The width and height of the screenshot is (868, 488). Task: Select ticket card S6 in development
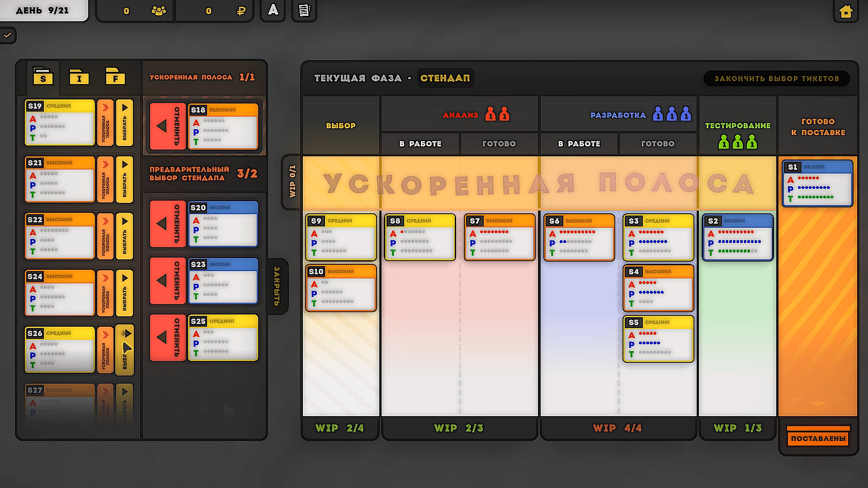pyautogui.click(x=579, y=237)
